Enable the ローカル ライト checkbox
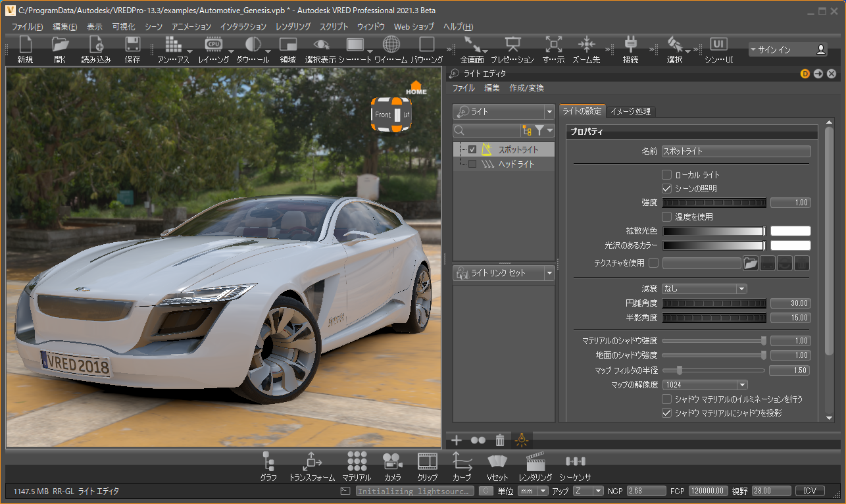The width and height of the screenshot is (846, 504). 666,175
